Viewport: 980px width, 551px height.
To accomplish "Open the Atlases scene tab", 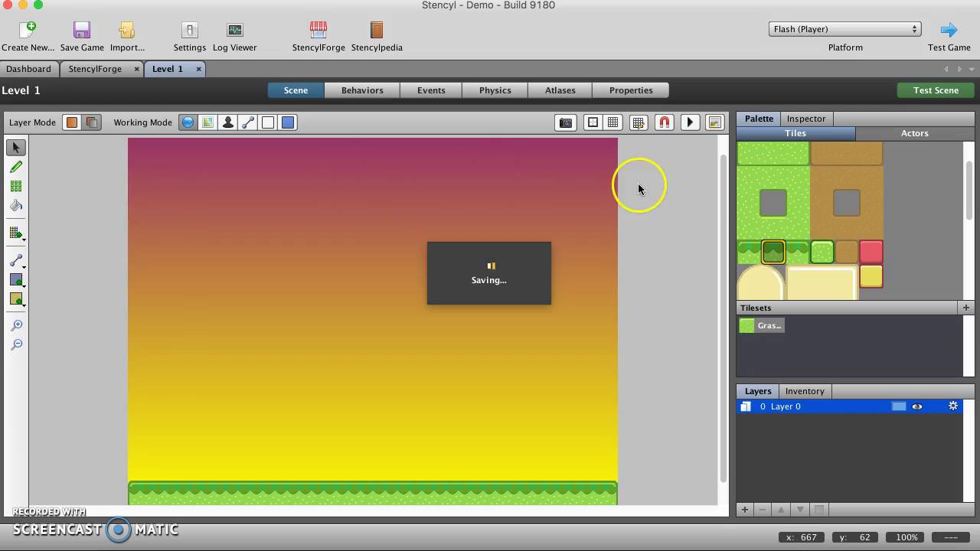I will click(x=560, y=90).
